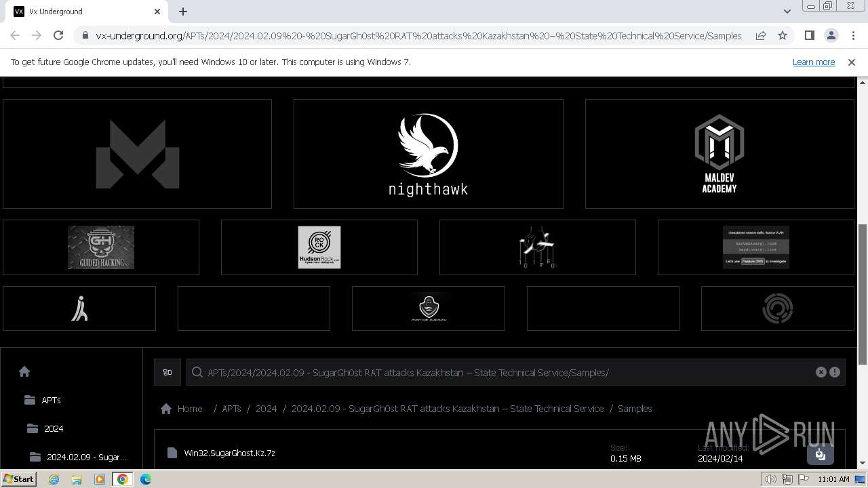Dismiss the Chrome update notification bar
This screenshot has height=488, width=868.
[x=852, y=62]
